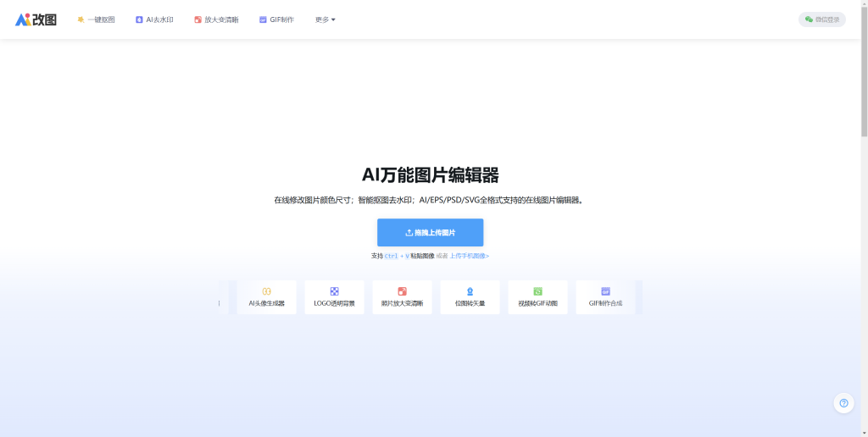Open the 照片放大变清晰 tool card
Screen dimensions: 868x437
(402, 297)
